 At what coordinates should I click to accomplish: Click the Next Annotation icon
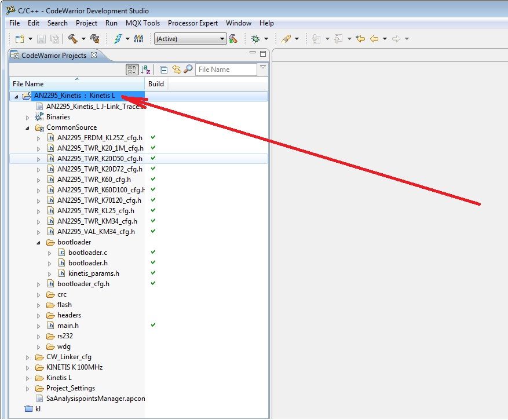point(316,39)
